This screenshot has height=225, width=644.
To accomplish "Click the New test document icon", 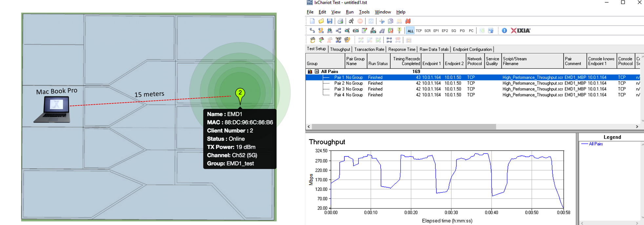I will (x=312, y=21).
